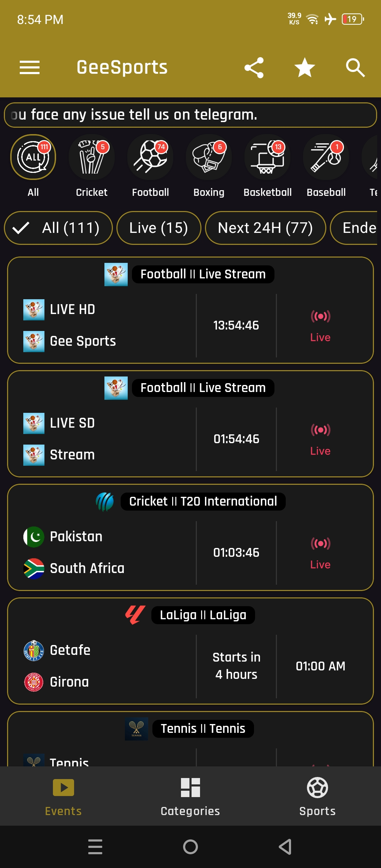Tap the telegram announcement banner
This screenshot has width=381, height=868.
[x=190, y=115]
